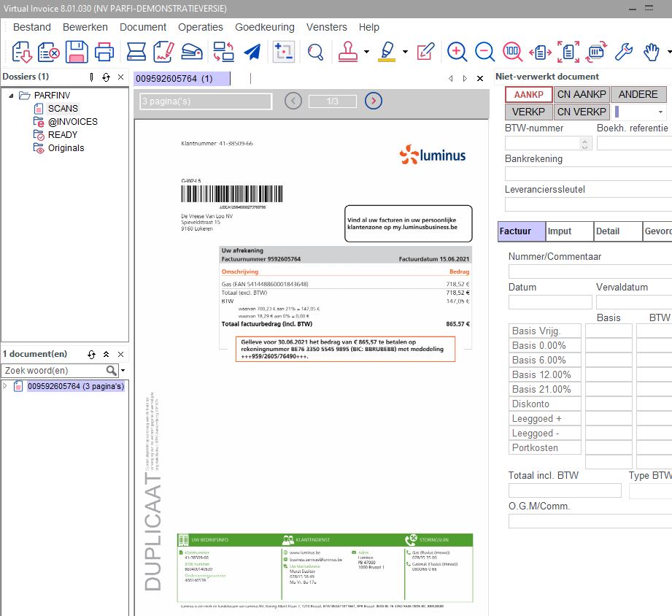Open the stamp tool dropdown arrow
The height and width of the screenshot is (616, 672).
366,52
